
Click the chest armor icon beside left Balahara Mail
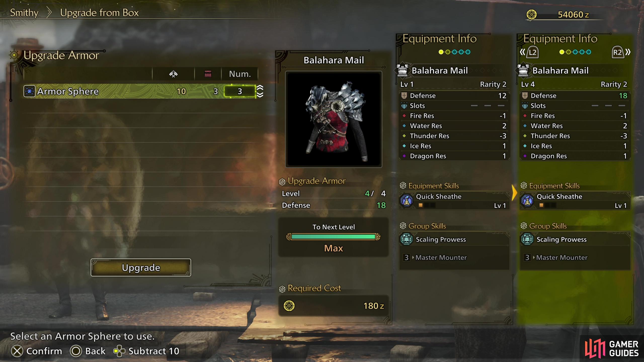402,70
